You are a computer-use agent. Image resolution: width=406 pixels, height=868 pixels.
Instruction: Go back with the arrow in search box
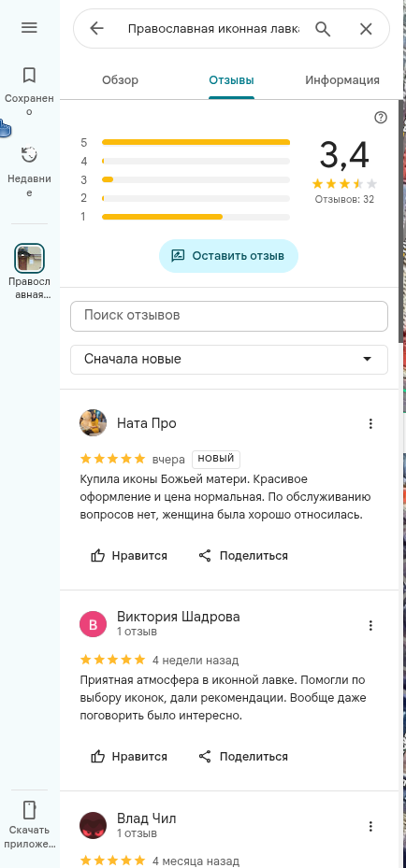(97, 28)
